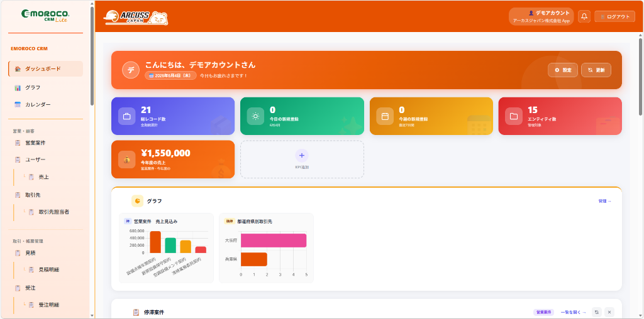The width and height of the screenshot is (644, 319).
Task: Click the 15 エンティティ数 card value
Action: 533,110
